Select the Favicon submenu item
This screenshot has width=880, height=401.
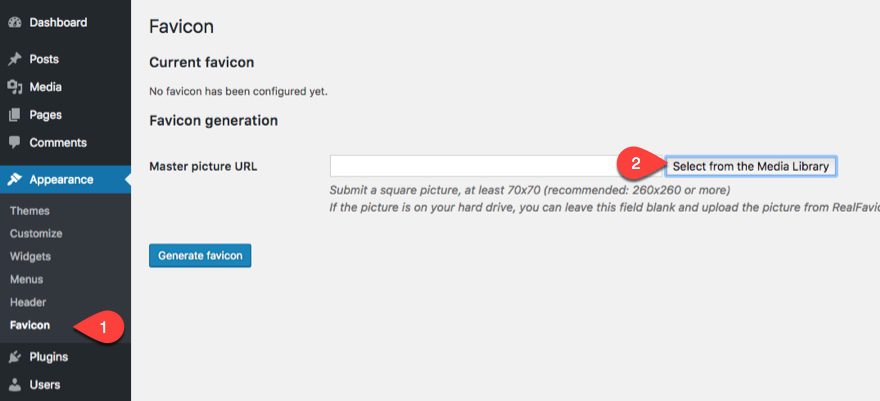pos(30,325)
